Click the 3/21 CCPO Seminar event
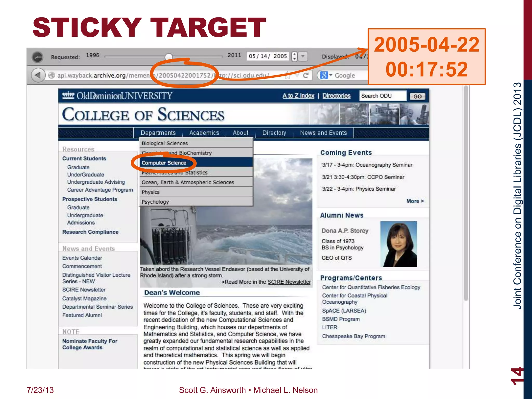The image size is (532, 399). click(x=363, y=177)
